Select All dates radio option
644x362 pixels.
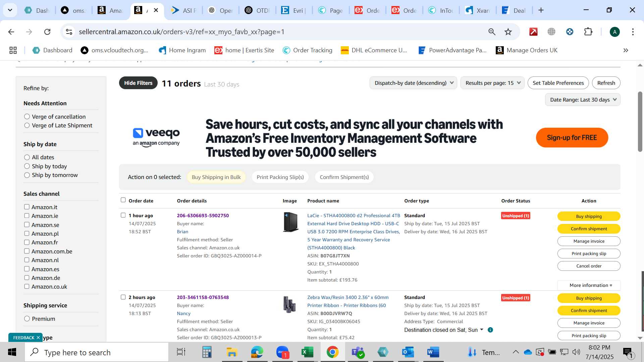27,157
